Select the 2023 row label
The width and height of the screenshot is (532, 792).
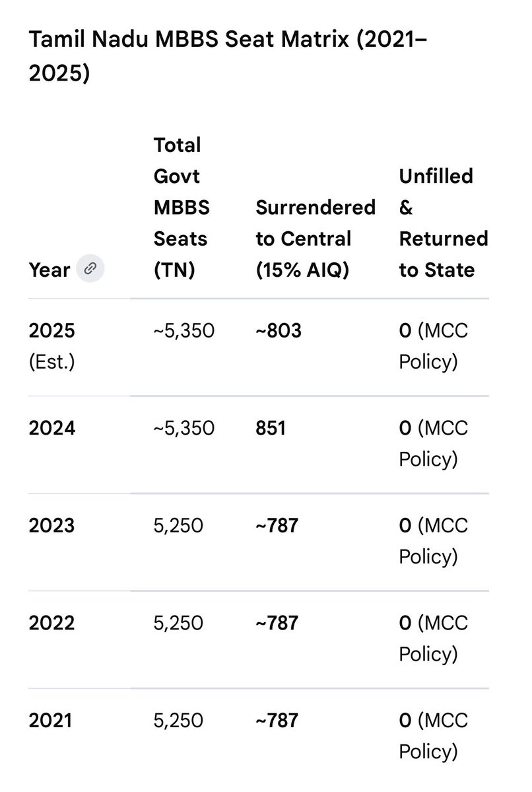pos(51,525)
